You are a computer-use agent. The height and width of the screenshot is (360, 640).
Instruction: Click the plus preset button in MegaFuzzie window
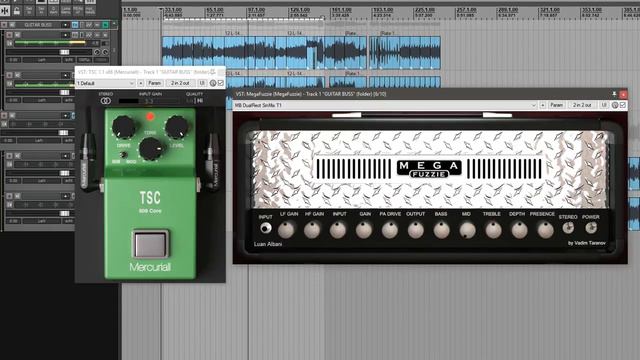(x=543, y=105)
